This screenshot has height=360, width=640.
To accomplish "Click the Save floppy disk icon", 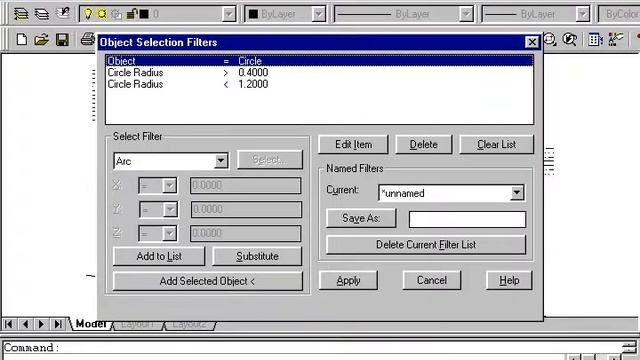I will 62,40.
